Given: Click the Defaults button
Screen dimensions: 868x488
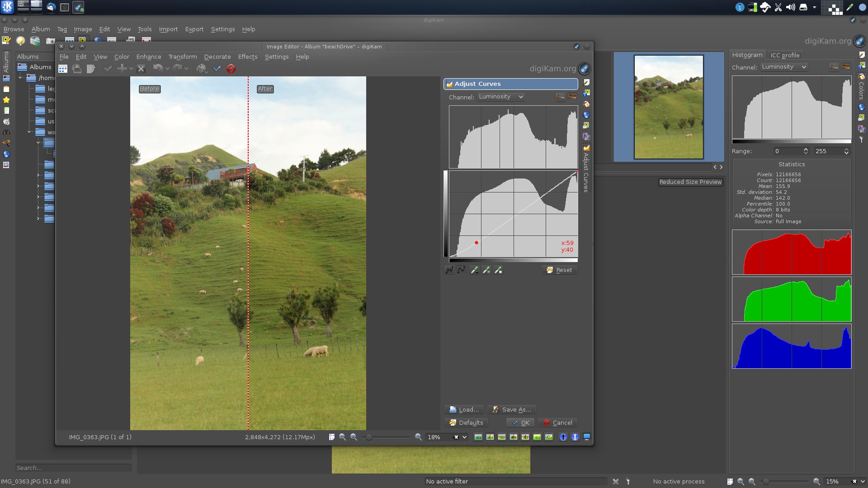Looking at the screenshot, I should pyautogui.click(x=466, y=422).
